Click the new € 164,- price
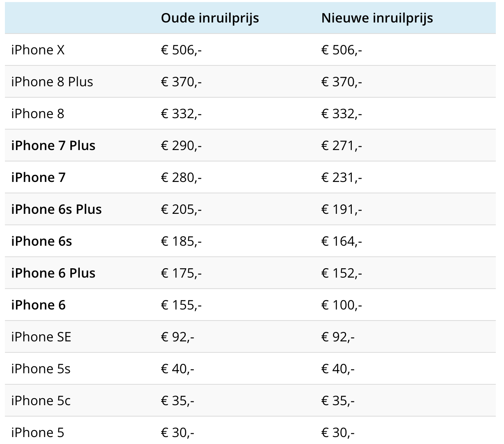 [x=342, y=241]
